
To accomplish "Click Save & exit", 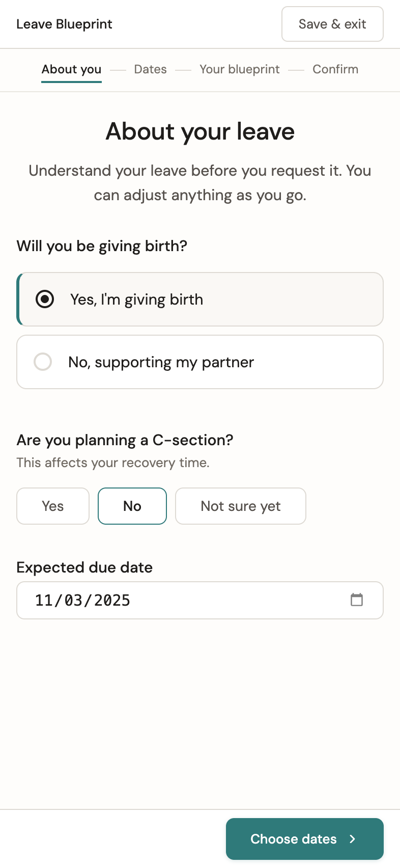I will tap(332, 24).
